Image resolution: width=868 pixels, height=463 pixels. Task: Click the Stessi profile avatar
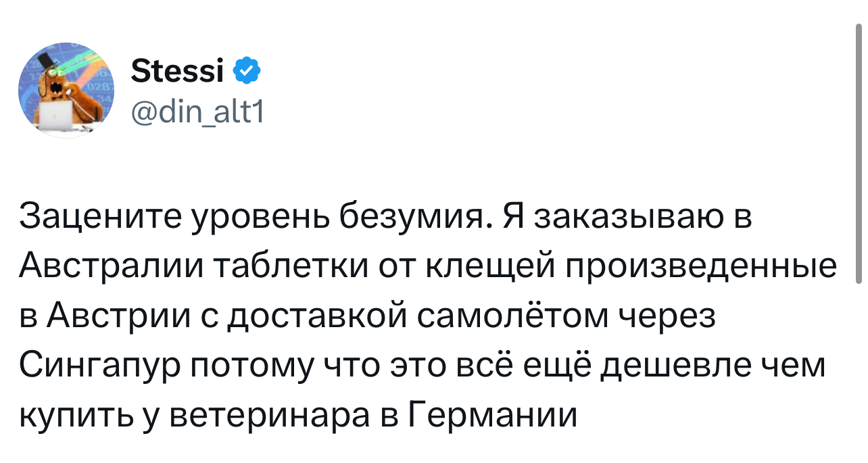pyautogui.click(x=66, y=89)
